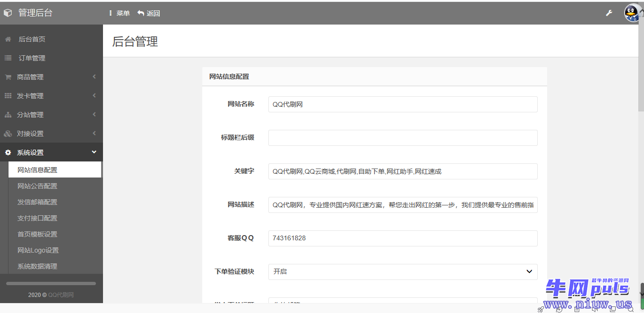The width and height of the screenshot is (644, 313).
Task: Focus the 网站名称 input field
Action: (403, 104)
